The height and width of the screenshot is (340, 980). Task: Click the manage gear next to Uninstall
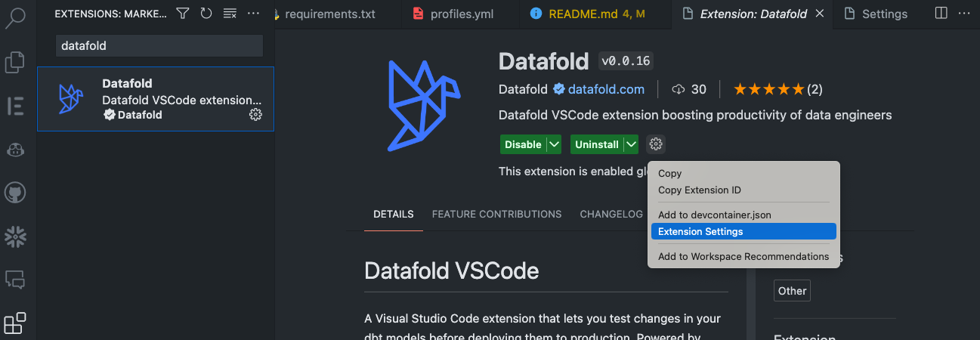coord(656,144)
